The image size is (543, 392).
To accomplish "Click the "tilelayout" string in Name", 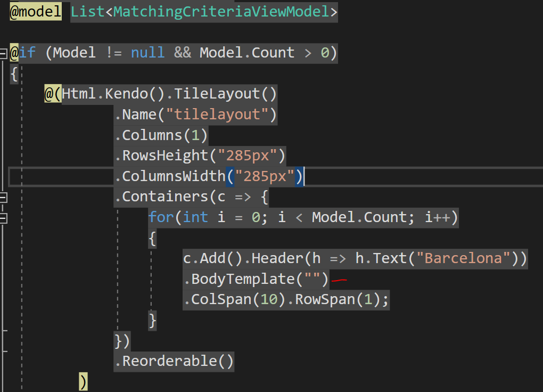I will pyautogui.click(x=217, y=115).
